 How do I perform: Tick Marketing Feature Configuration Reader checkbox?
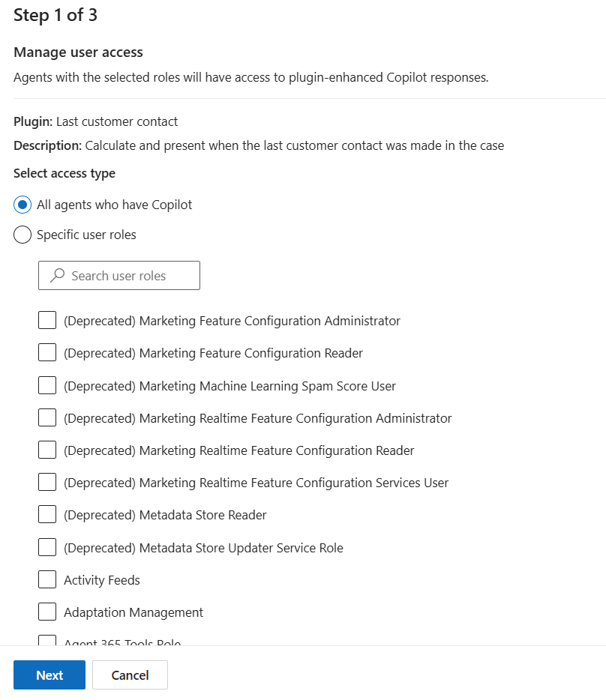(47, 353)
